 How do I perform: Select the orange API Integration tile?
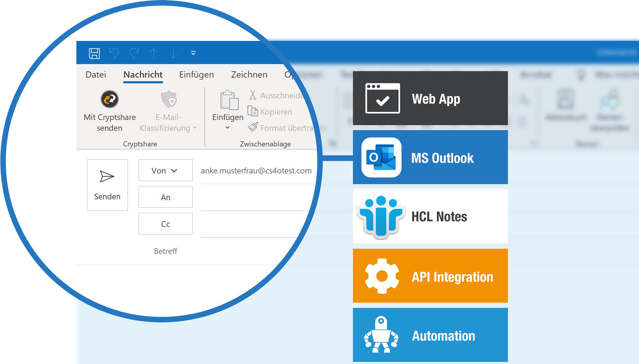(x=430, y=276)
